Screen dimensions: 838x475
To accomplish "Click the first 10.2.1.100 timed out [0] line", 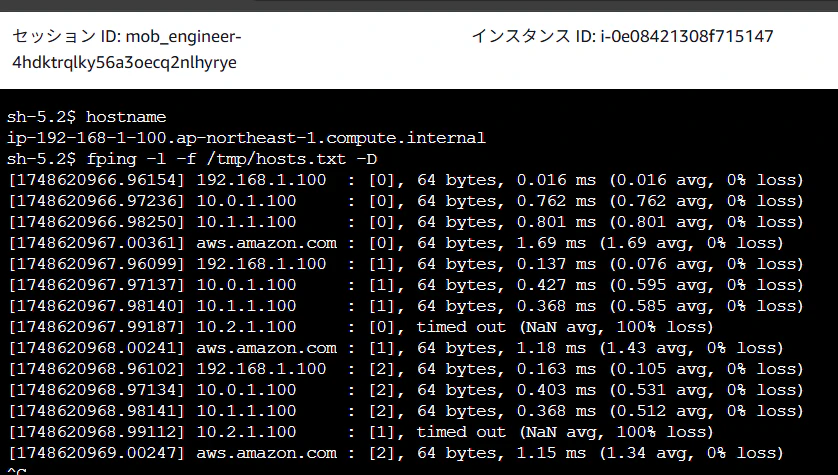I will pyautogui.click(x=361, y=327).
